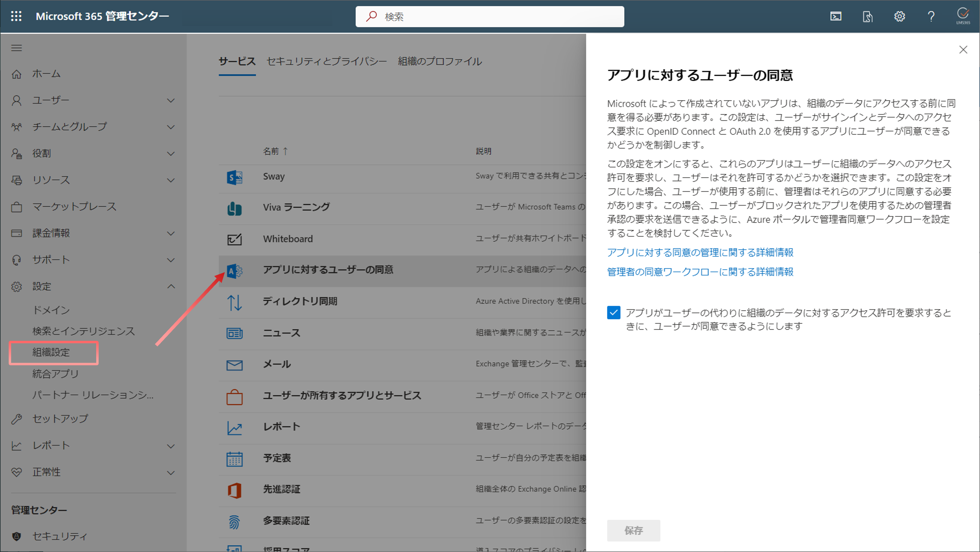The height and width of the screenshot is (552, 980).
Task: Click the マーケットプレース bag icon
Action: 16,207
